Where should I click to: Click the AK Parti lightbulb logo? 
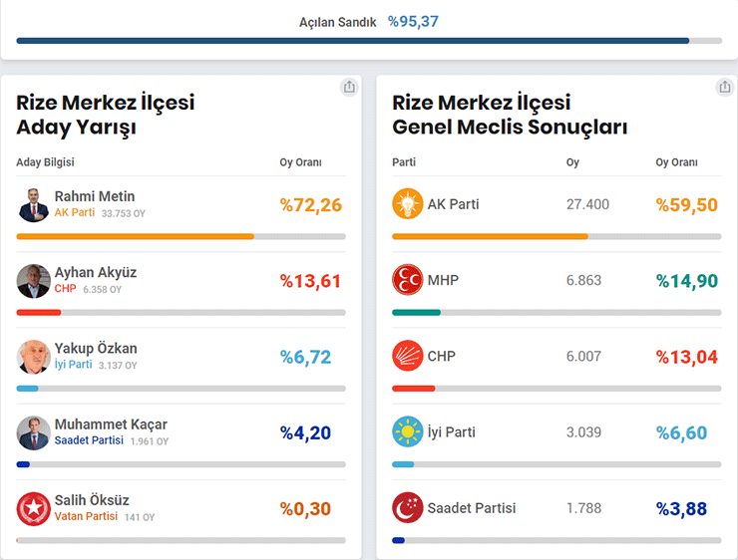408,204
